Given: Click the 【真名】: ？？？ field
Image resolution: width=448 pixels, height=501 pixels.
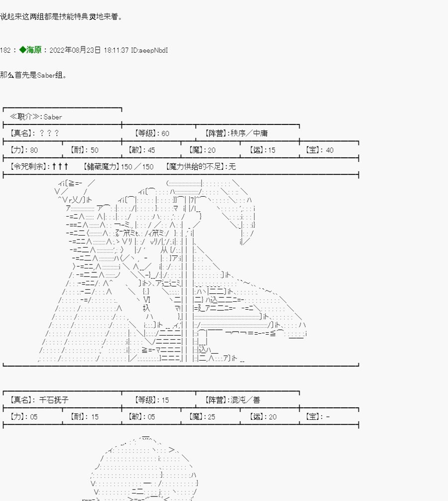Looking at the screenshot, I should [x=34, y=133].
